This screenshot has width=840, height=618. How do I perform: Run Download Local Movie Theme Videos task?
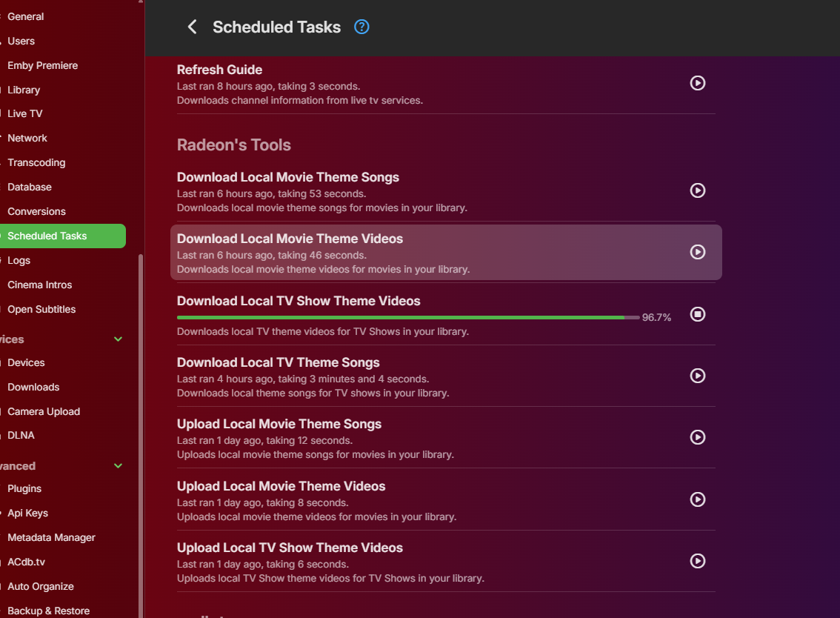click(697, 252)
